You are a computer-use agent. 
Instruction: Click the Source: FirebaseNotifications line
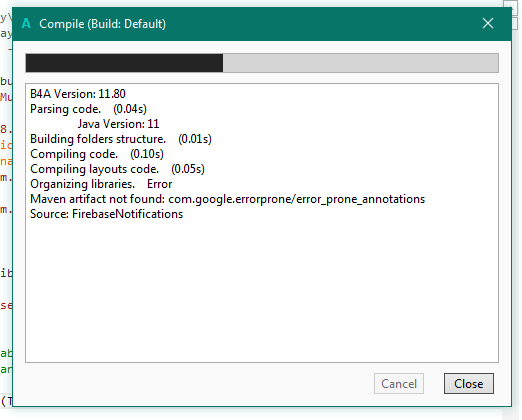click(x=106, y=214)
